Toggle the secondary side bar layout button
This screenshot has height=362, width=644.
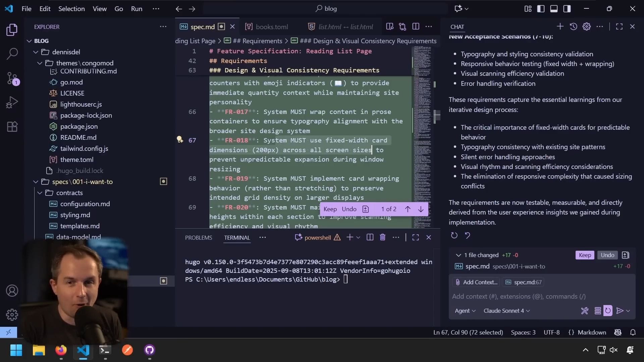coord(567,9)
